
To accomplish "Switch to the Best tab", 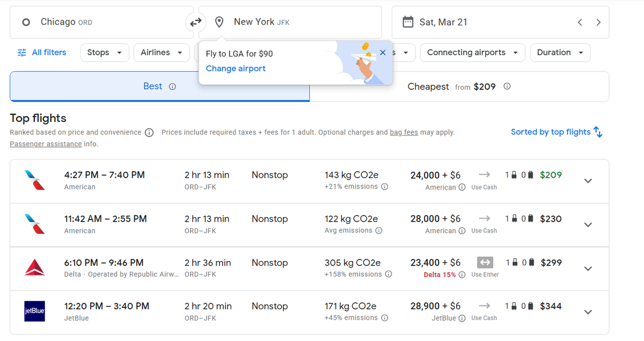I will coord(159,86).
